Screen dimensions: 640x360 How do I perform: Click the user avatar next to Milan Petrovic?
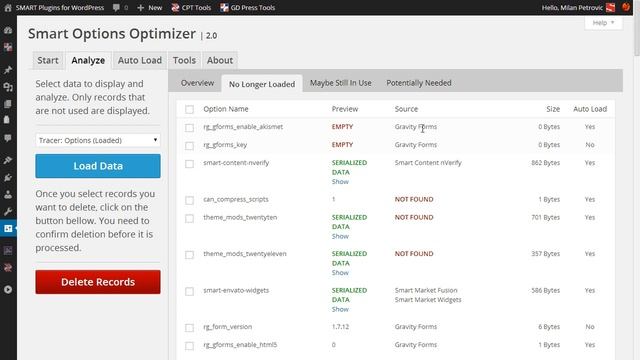610,7
